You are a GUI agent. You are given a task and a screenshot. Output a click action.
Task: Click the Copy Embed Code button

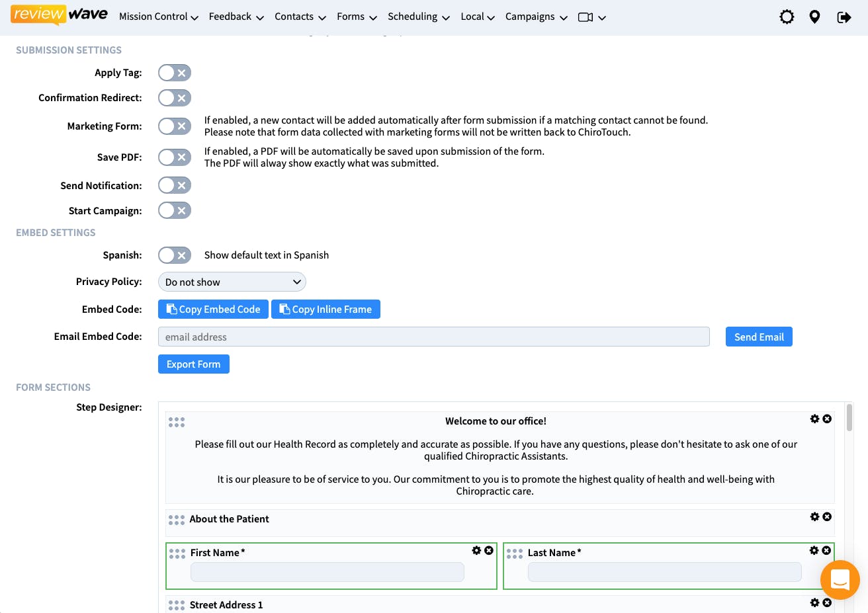point(213,309)
